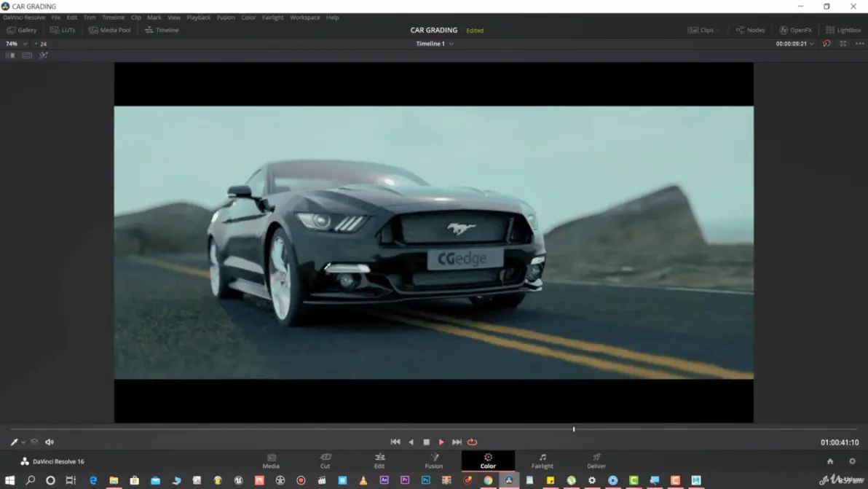The width and height of the screenshot is (868, 489).
Task: Open viewer options three-dot menu
Action: click(860, 44)
